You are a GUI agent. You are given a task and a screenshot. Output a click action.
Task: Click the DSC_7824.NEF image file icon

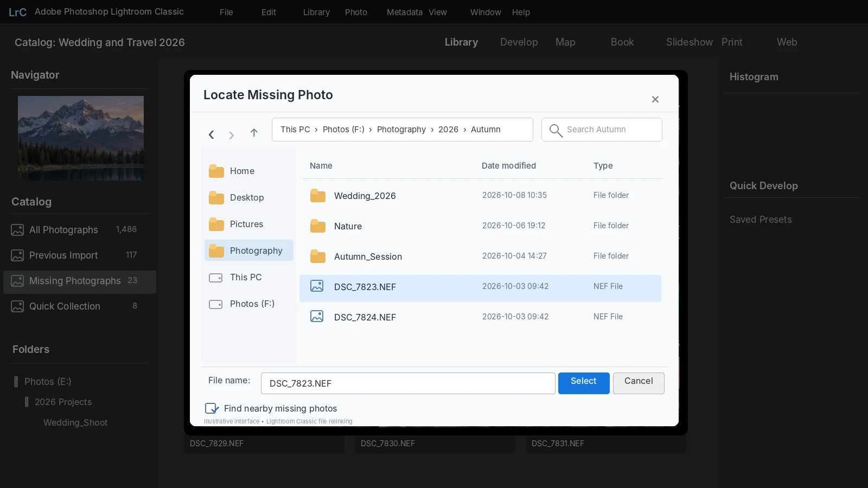pos(317,316)
